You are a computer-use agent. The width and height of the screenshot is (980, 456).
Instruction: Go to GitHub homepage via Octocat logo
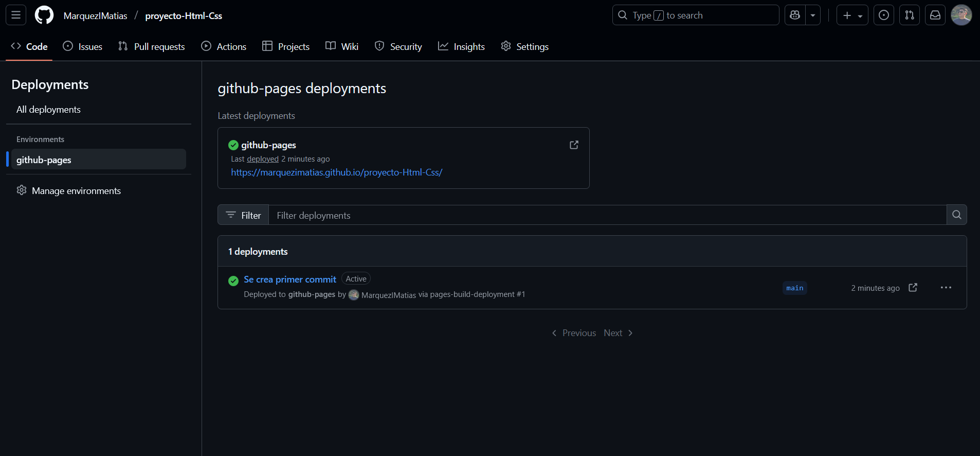click(x=44, y=15)
